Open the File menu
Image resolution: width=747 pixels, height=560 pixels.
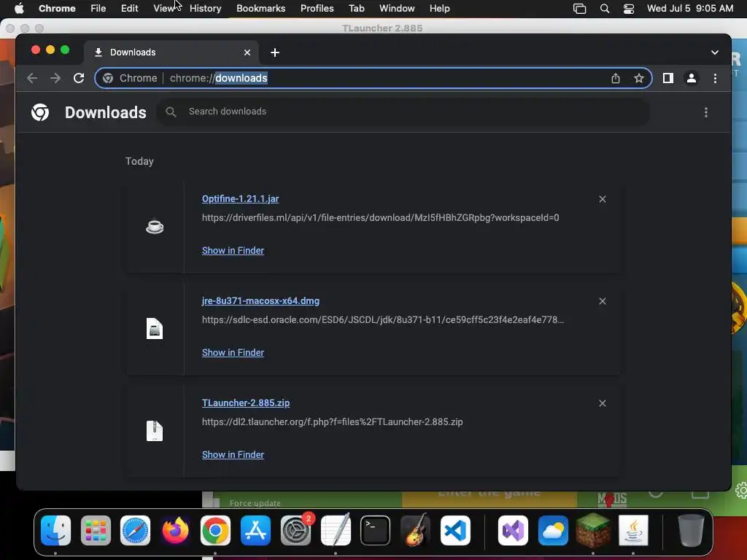[x=98, y=9]
